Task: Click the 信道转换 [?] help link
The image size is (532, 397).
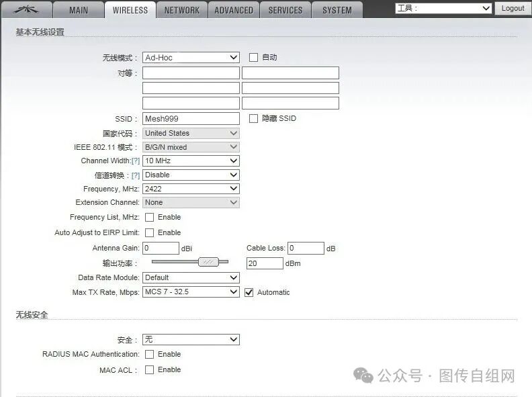Action: pyautogui.click(x=136, y=175)
